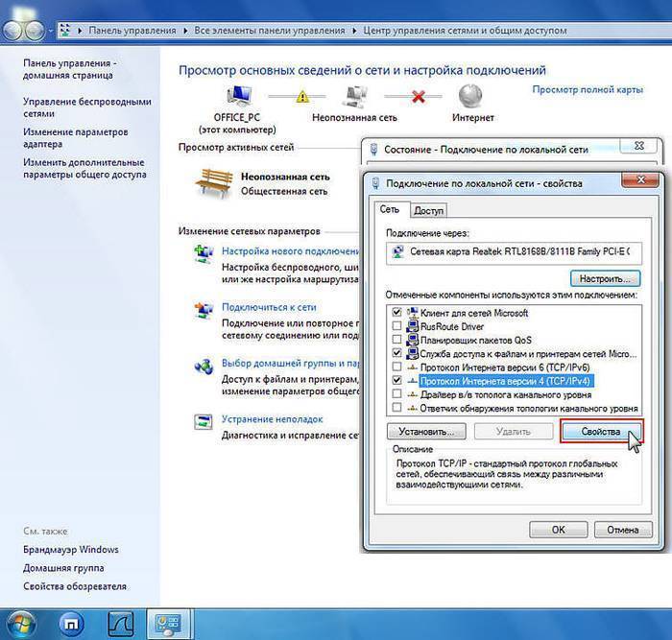Toggle Служба доступа к файлам и принтерам checkbox

tap(396, 353)
